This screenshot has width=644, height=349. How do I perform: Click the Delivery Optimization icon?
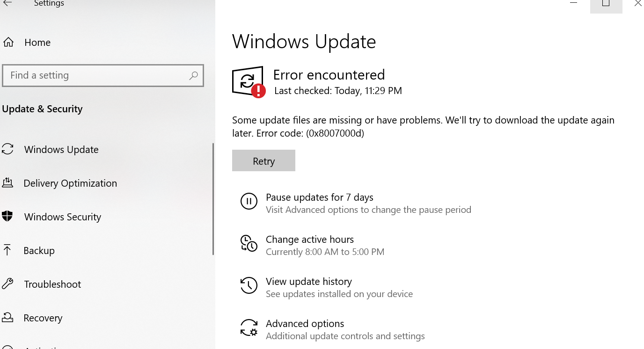click(8, 182)
